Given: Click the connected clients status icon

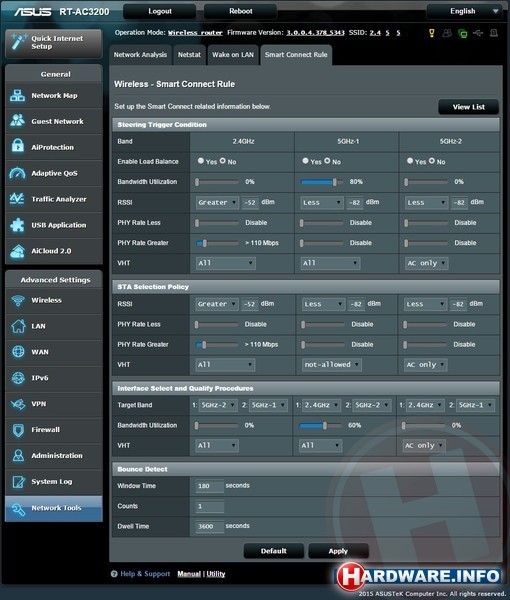Looking at the screenshot, I should click(x=447, y=33).
